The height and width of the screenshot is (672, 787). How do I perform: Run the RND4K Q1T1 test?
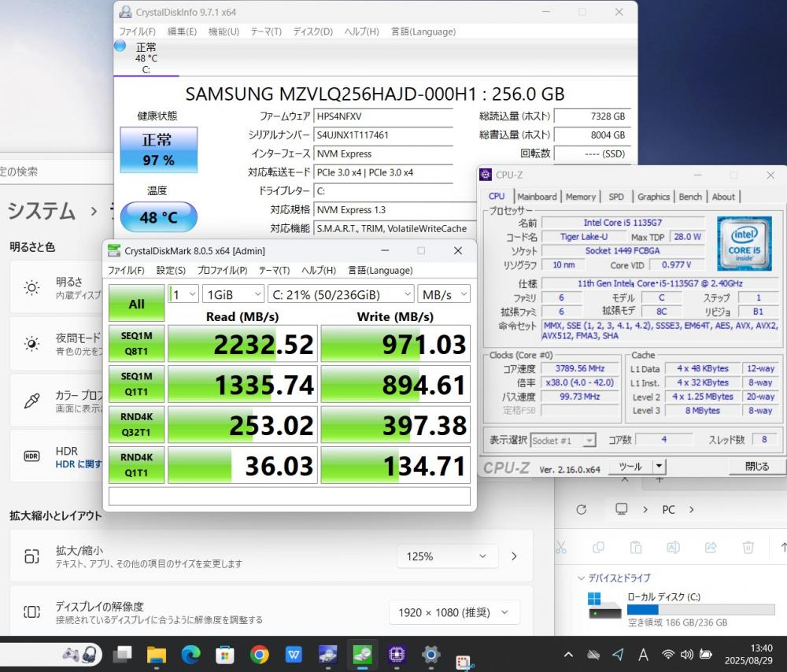(136, 465)
